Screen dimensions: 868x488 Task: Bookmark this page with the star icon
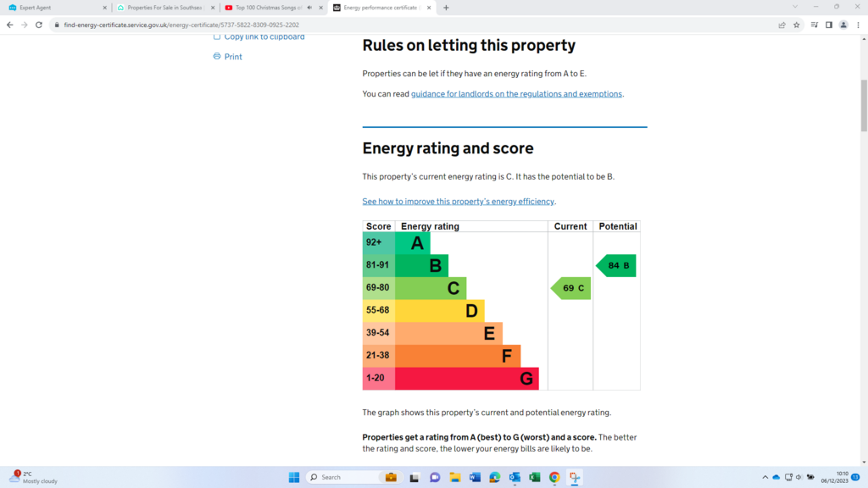[797, 25]
